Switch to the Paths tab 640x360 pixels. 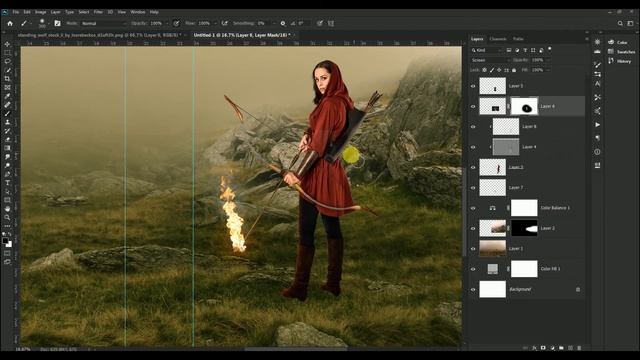pos(518,39)
